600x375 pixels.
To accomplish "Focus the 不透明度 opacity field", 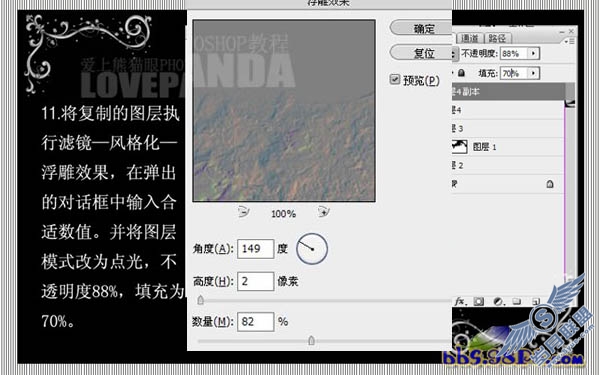I will pyautogui.click(x=514, y=53).
